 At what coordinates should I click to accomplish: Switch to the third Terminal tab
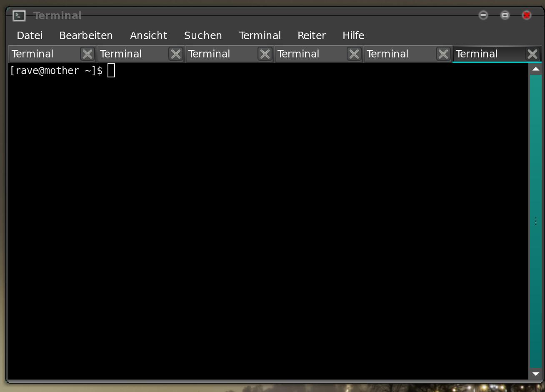[217, 53]
